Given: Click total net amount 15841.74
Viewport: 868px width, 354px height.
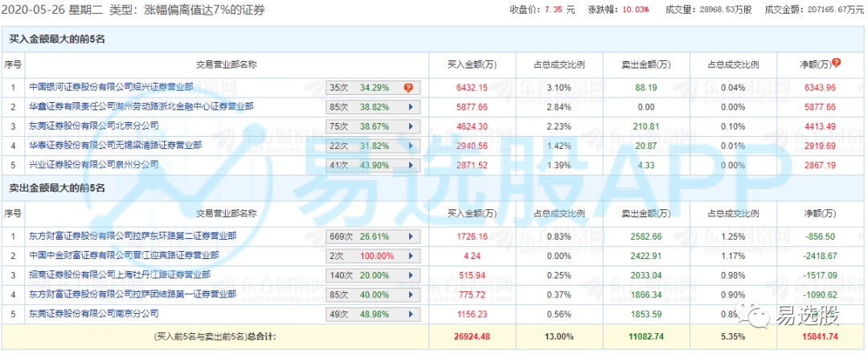Looking at the screenshot, I should click(x=819, y=335).
